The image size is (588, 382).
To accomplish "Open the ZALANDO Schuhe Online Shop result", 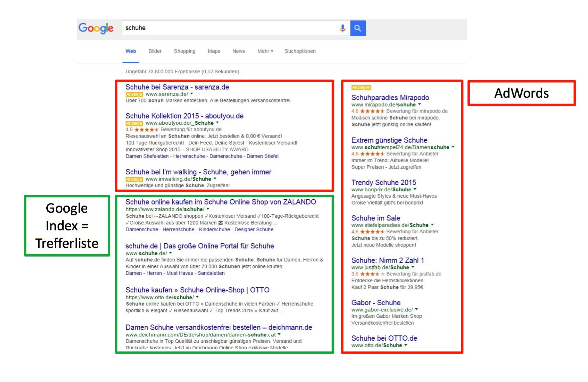I will [221, 202].
